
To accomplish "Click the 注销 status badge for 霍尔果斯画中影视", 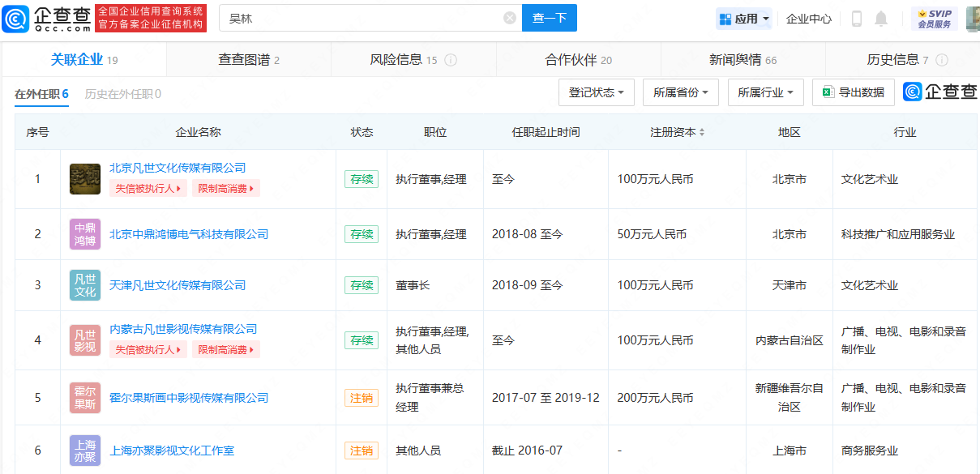I will 362,398.
